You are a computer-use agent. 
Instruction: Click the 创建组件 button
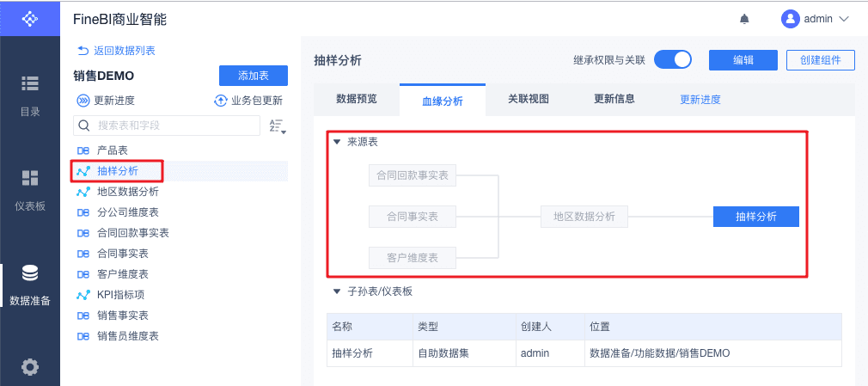[820, 60]
